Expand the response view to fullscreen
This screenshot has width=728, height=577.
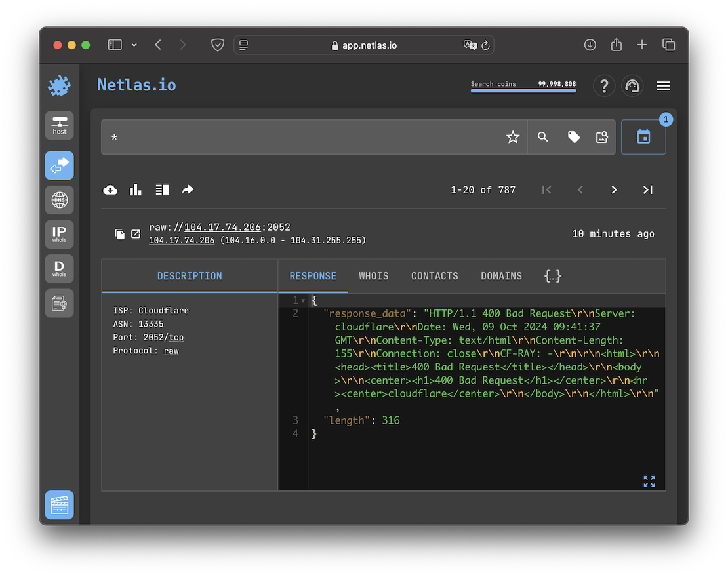point(649,481)
